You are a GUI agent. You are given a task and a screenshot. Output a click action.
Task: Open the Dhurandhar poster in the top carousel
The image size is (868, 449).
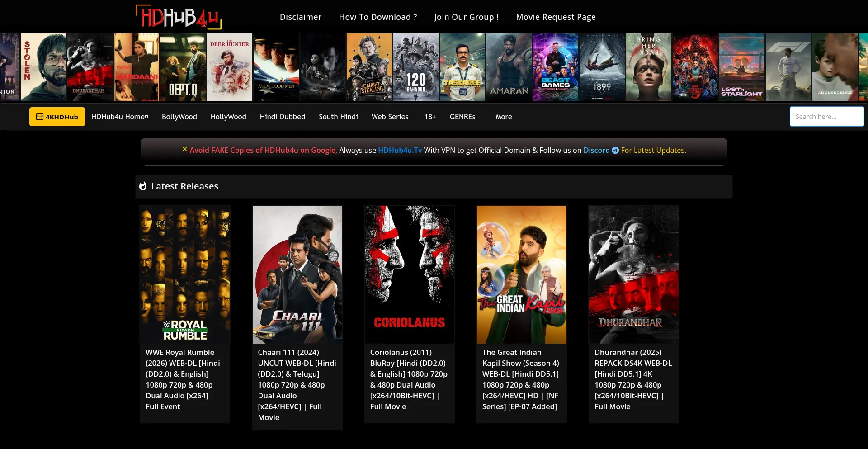(x=90, y=67)
